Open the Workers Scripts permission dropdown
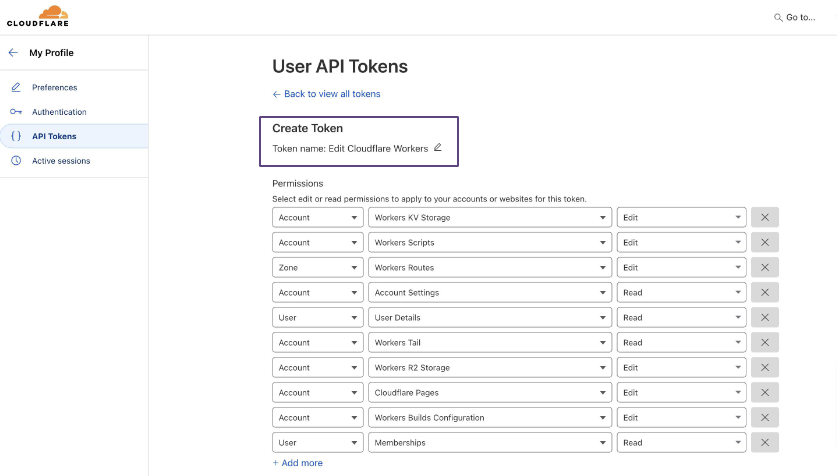Screen dimensions: 837x476 point(490,242)
